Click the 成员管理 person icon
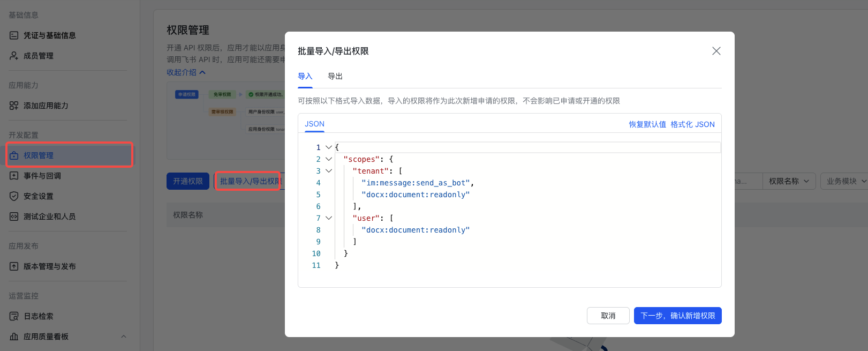The image size is (868, 351). 14,56
